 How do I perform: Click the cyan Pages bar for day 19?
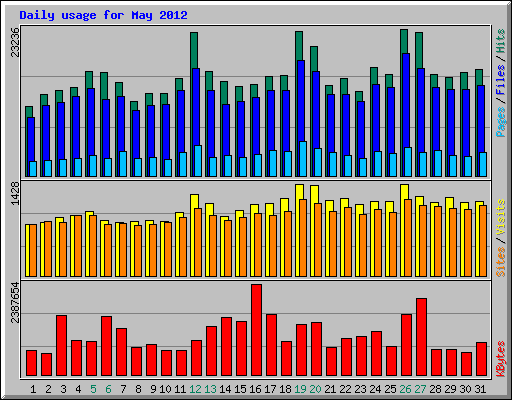(303, 159)
